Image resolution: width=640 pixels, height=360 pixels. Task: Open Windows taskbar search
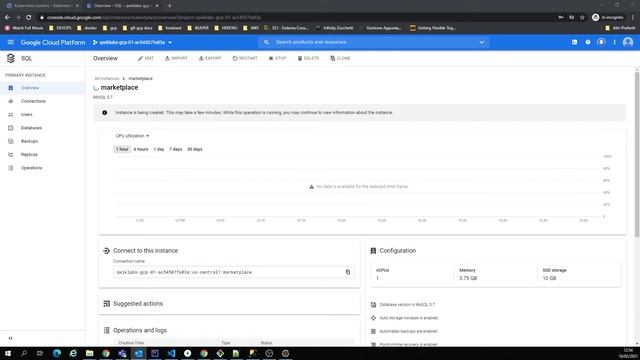pos(24,353)
